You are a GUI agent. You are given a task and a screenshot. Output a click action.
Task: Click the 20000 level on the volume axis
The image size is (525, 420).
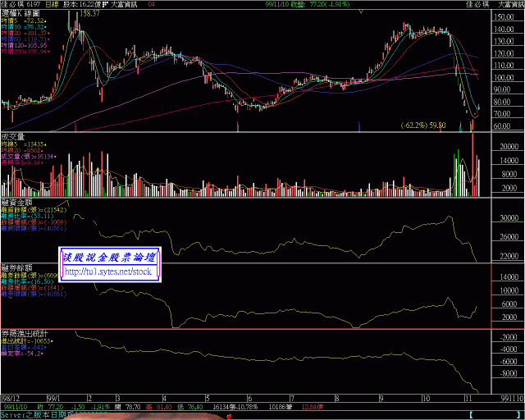pyautogui.click(x=509, y=146)
